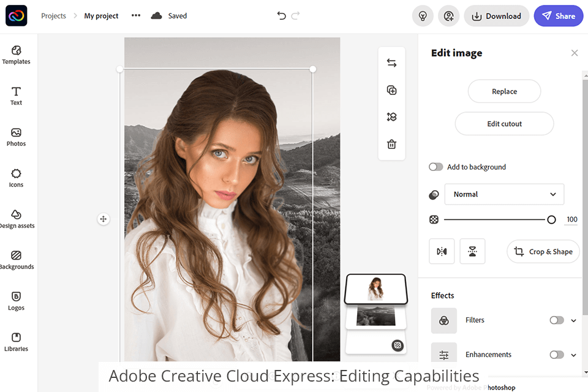Viewport: 588px width, 392px height.
Task: Click the blend mode icon
Action: click(x=434, y=195)
